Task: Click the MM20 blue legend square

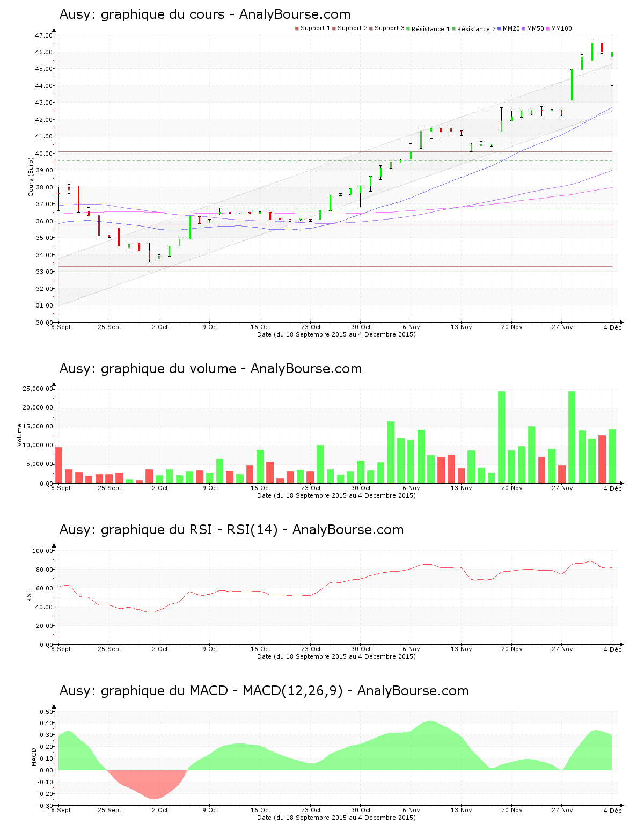Action: click(500, 28)
